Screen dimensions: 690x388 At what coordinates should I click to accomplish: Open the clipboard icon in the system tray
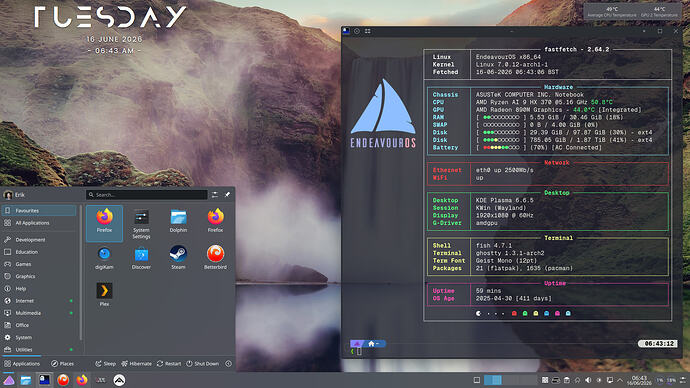567,380
